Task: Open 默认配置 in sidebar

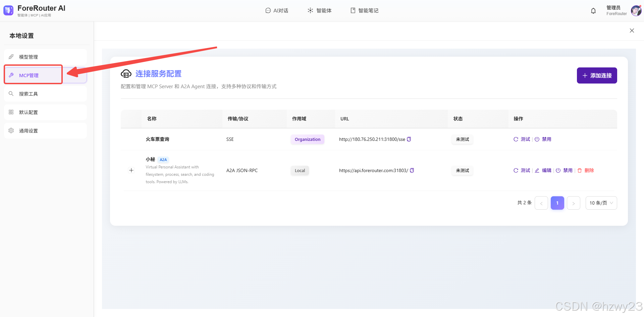Action: [45, 112]
